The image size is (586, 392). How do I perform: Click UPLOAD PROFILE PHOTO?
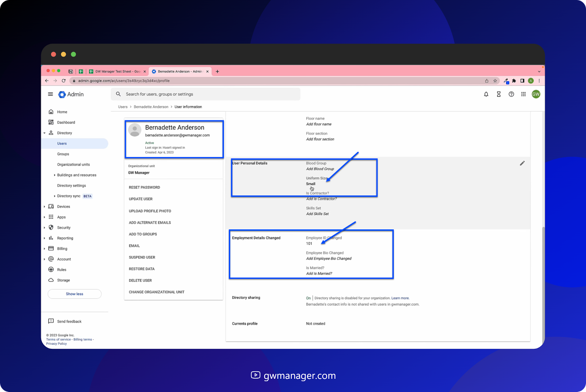click(x=150, y=211)
